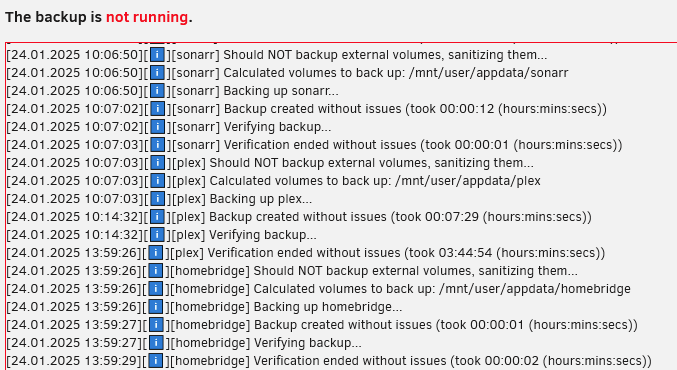Click info icon on plex 'Should NOT backup' line
This screenshot has height=370, width=677.
click(158, 163)
